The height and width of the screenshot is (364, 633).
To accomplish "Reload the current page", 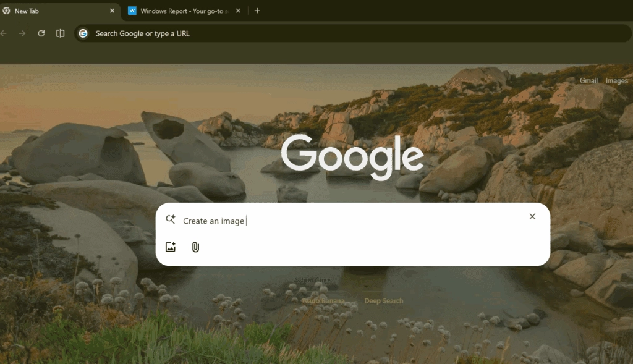I will [41, 33].
